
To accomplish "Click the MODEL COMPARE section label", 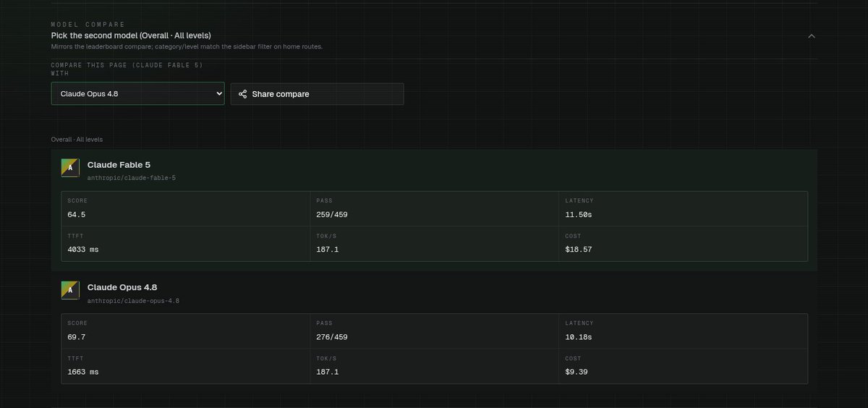I will point(88,24).
